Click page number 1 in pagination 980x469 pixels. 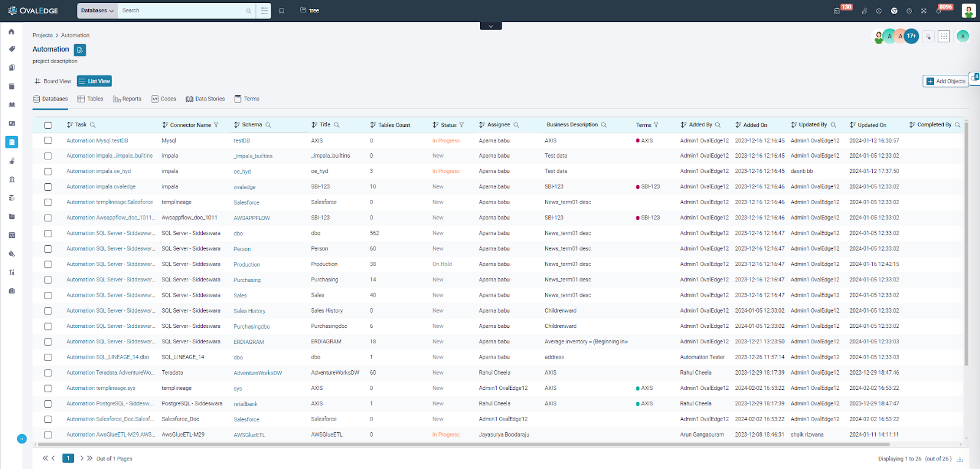[x=68, y=458]
